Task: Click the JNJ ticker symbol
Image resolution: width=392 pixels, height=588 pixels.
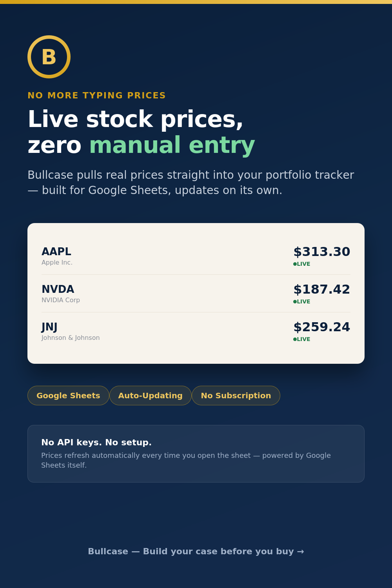Action: [x=49, y=327]
